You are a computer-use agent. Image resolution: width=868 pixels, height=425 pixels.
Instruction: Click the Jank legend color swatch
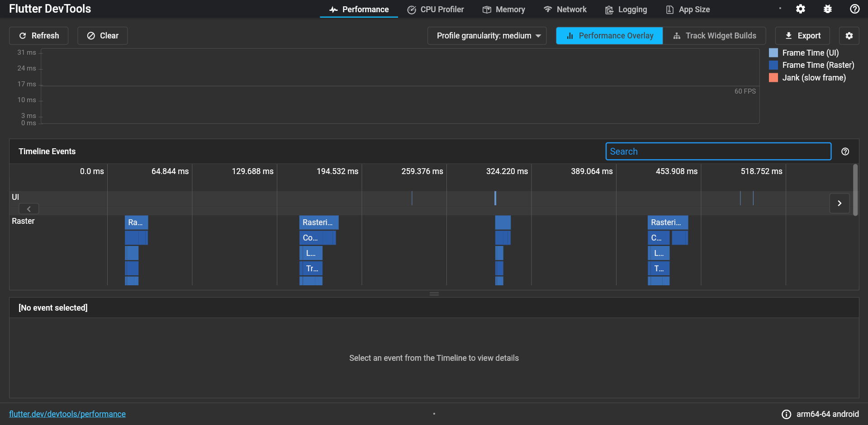pos(773,77)
